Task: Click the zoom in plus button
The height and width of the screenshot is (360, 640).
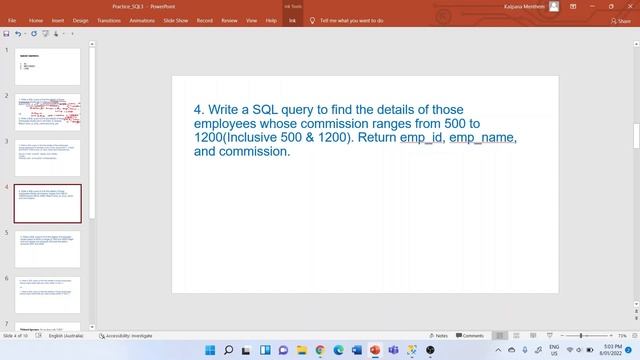Action: pyautogui.click(x=611, y=336)
